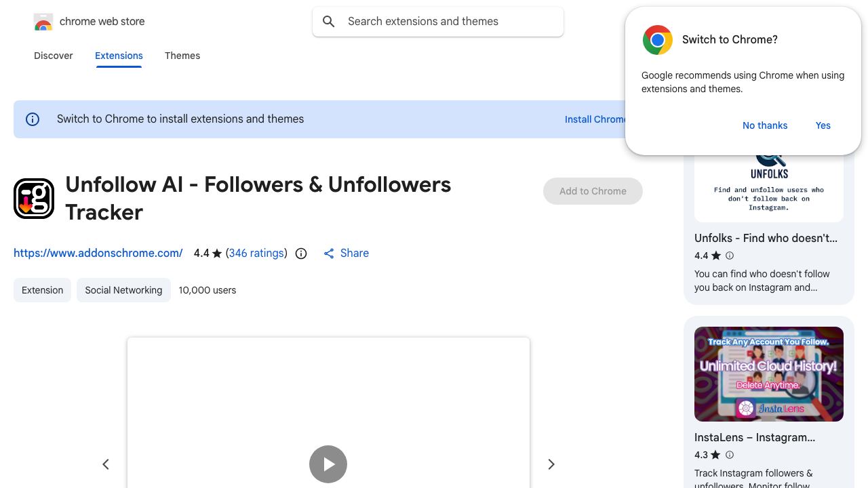Click the ratings info icon beside 346 ratings
The image size is (868, 488).
click(301, 253)
